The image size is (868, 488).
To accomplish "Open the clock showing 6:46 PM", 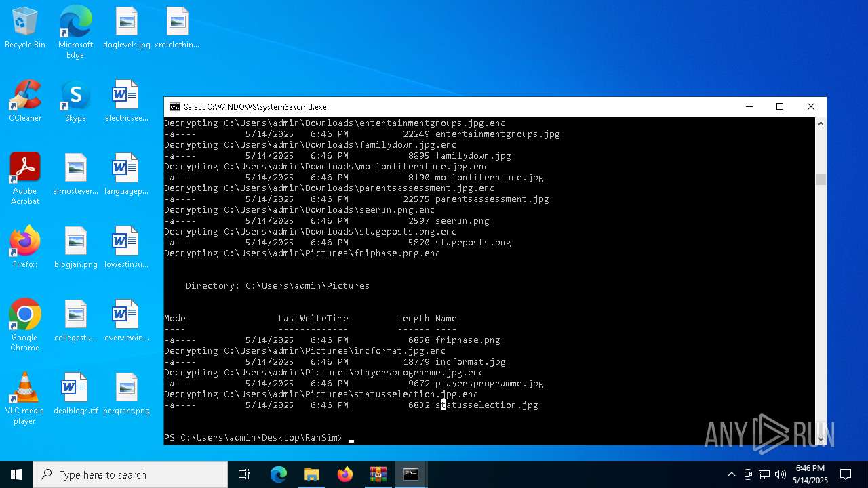I will tap(810, 474).
